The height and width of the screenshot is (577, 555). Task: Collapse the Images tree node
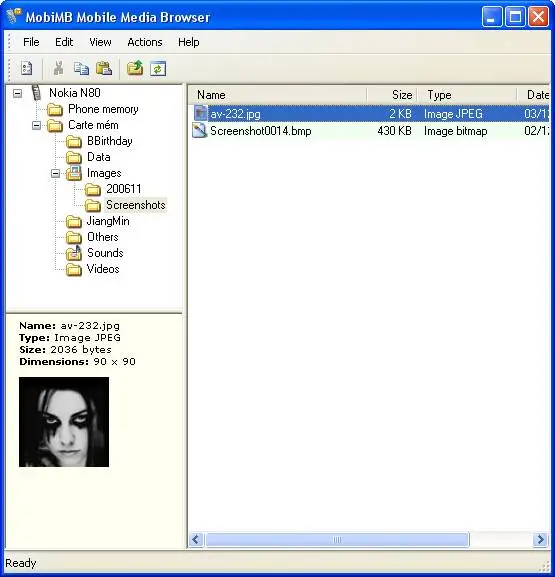tap(55, 173)
